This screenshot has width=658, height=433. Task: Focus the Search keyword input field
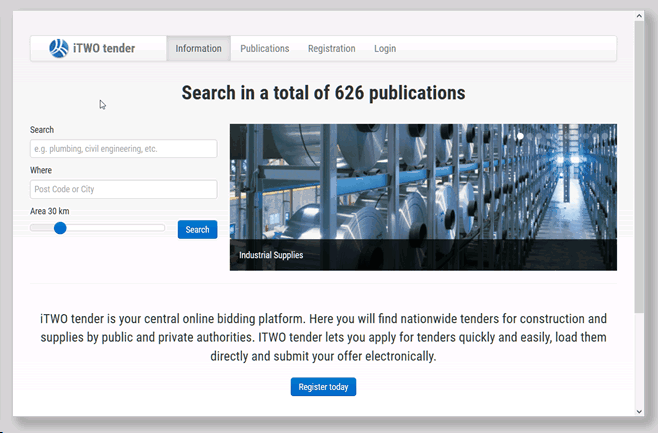coord(124,149)
